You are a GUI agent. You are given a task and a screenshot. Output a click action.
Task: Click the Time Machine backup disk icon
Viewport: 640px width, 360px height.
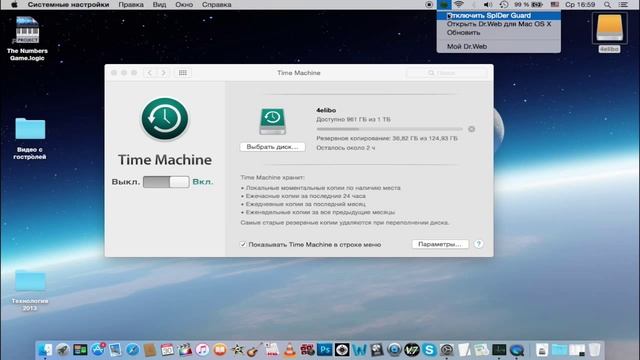(x=273, y=121)
